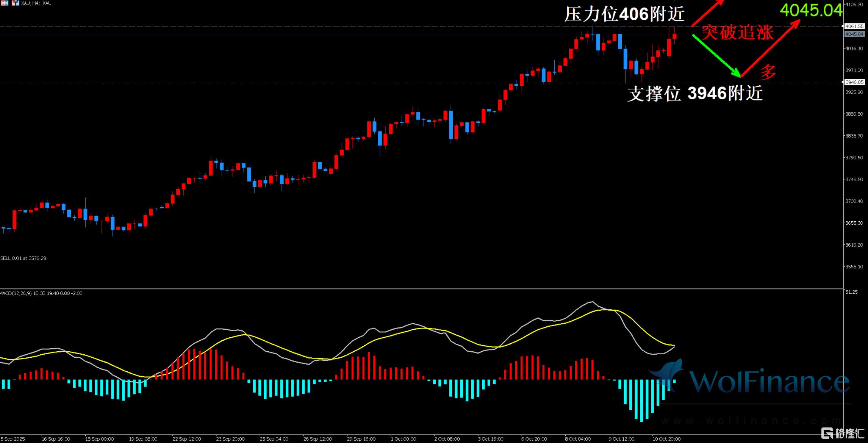The height and width of the screenshot is (443, 868).
Task: Click the large green 4045.04 price text
Action: coord(811,10)
